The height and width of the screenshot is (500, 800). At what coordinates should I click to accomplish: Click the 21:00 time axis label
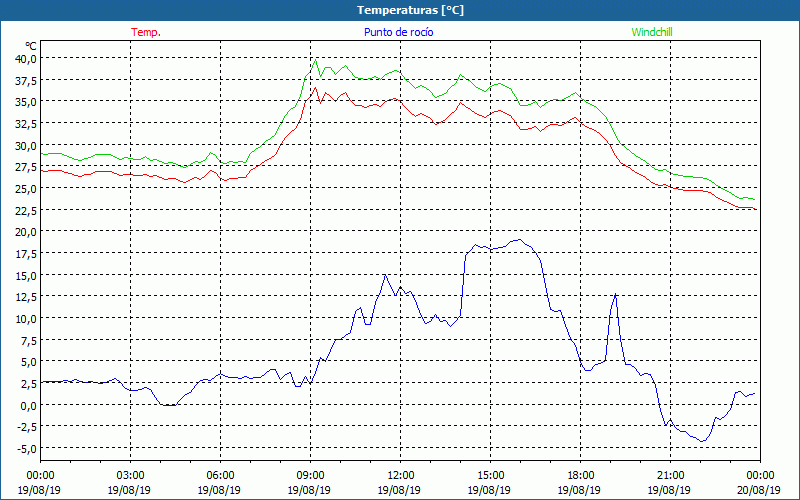(x=670, y=476)
